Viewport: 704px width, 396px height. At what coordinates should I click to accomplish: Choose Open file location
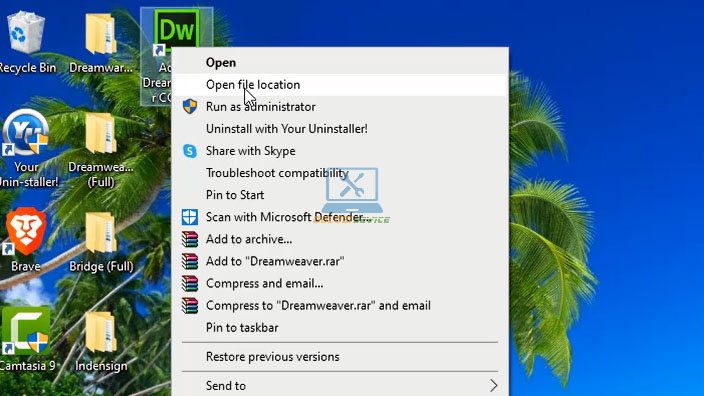(340, 84)
